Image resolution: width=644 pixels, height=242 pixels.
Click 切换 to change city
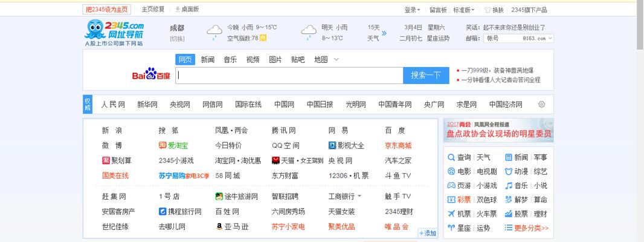click(x=177, y=39)
